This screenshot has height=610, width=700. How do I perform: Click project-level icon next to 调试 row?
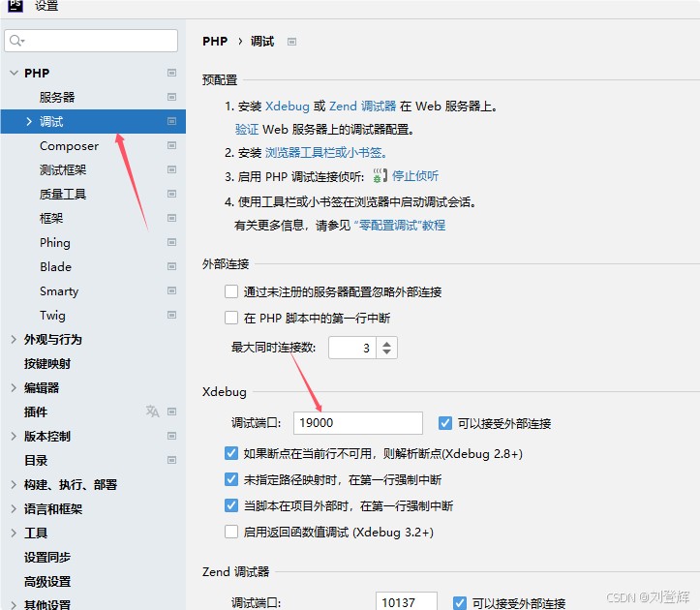[x=171, y=121]
